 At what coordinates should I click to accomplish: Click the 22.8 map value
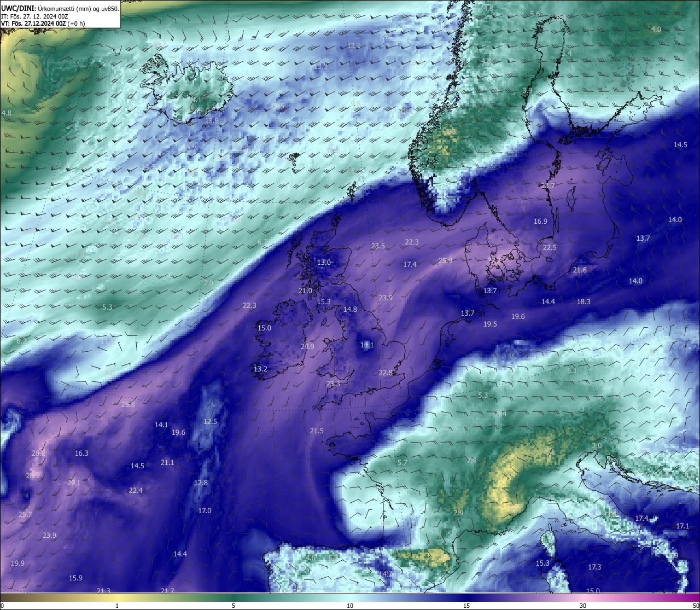(x=386, y=373)
